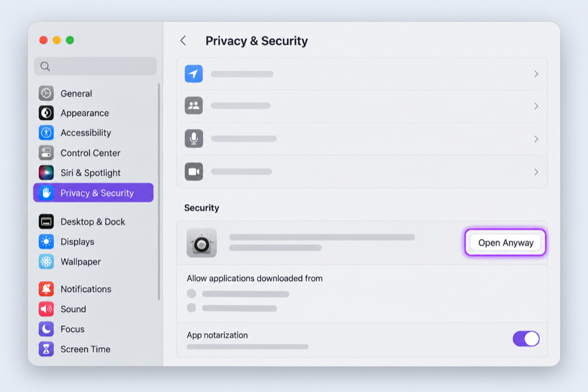Click the Siri & Spotlight icon
Viewport: 588px width, 392px height.
(x=46, y=172)
